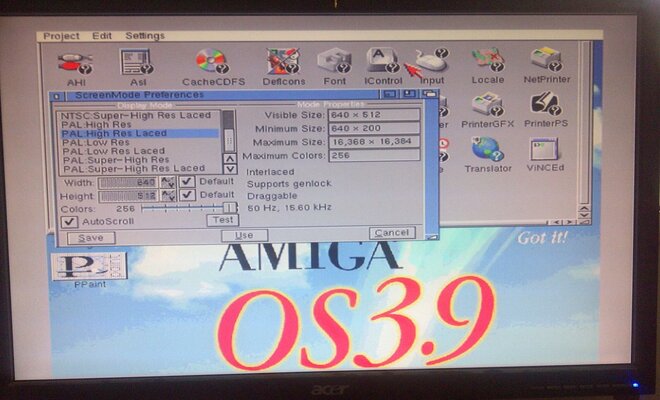Open the AHI audio preferences icon
This screenshot has height=400, width=660.
76,64
